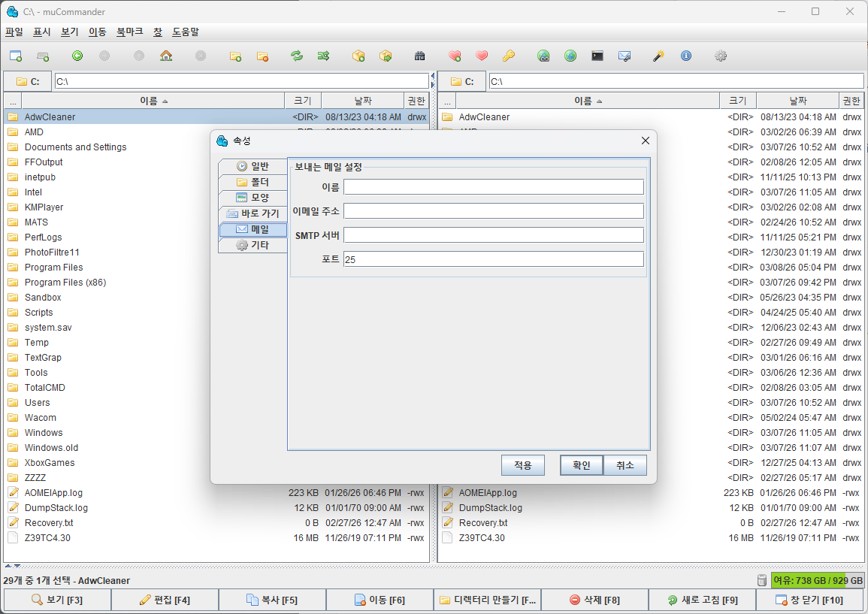Image resolution: width=868 pixels, height=614 pixels.
Task: Click the SMTP 서버 input field
Action: [x=494, y=235]
